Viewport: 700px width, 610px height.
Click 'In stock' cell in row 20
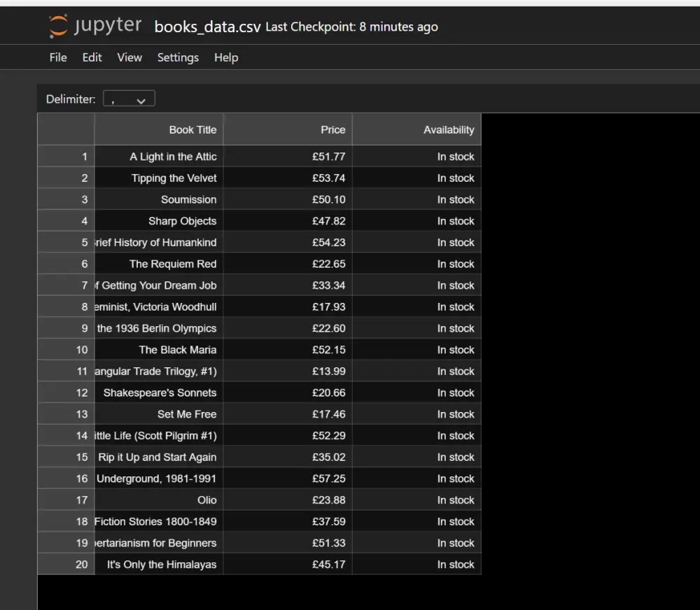pos(417,565)
